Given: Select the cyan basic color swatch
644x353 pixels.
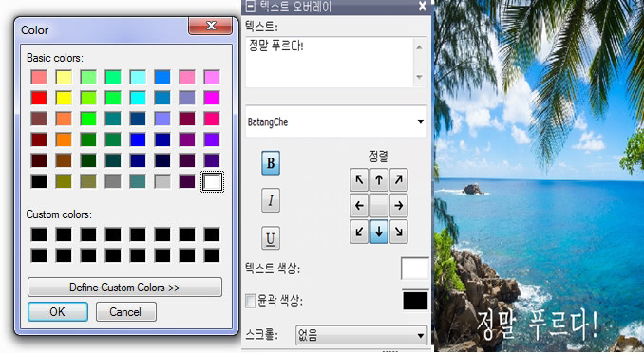Looking at the screenshot, I should (138, 98).
